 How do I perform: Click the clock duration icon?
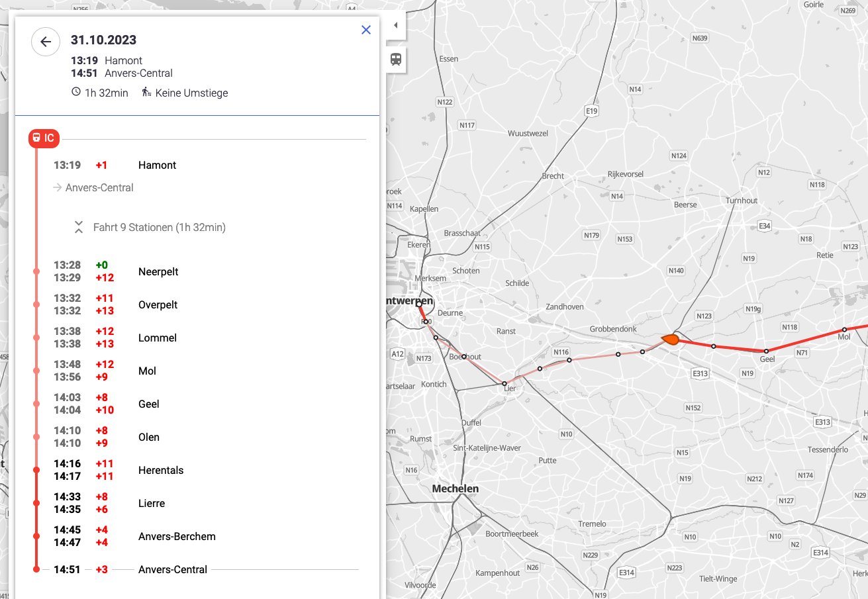[x=76, y=92]
